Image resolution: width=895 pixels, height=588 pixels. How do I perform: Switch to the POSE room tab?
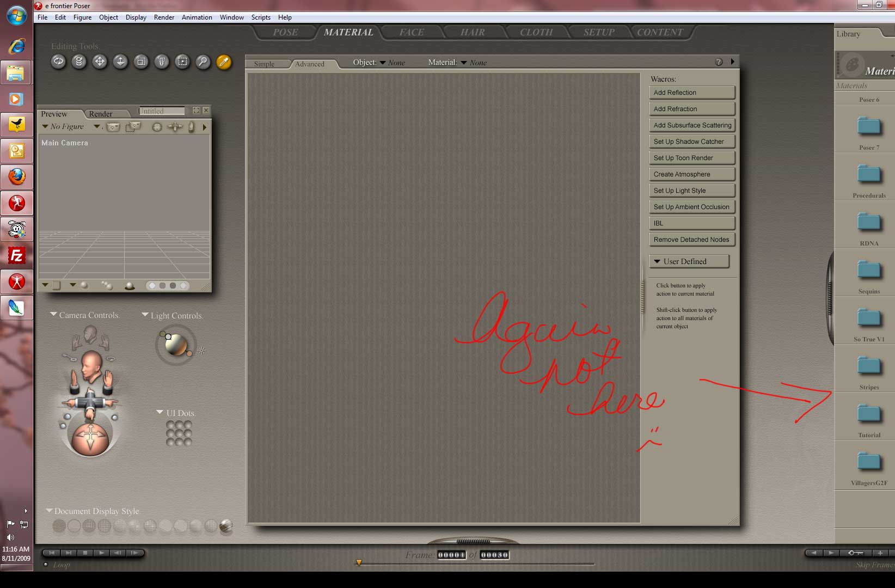(285, 32)
